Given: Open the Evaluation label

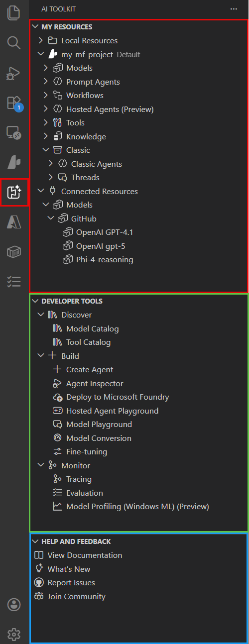Looking at the screenshot, I should [85, 493].
